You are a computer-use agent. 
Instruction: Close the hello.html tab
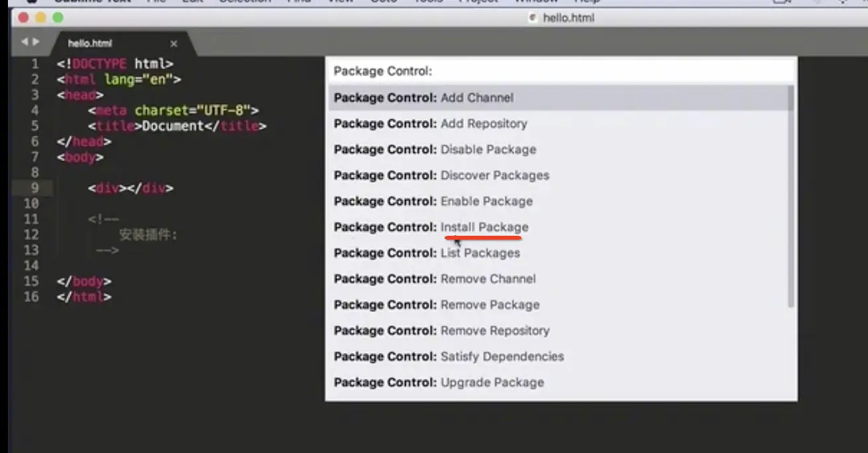pyautogui.click(x=174, y=44)
